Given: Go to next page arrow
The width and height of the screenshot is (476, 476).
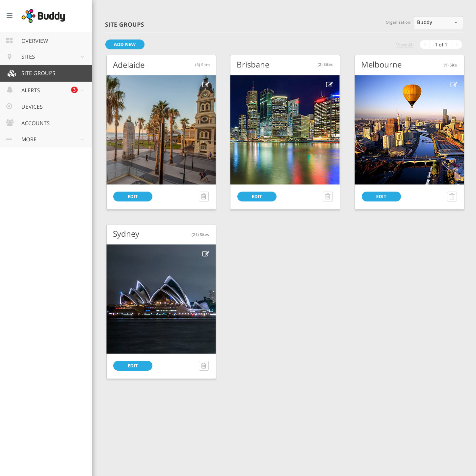Looking at the screenshot, I should point(457,44).
